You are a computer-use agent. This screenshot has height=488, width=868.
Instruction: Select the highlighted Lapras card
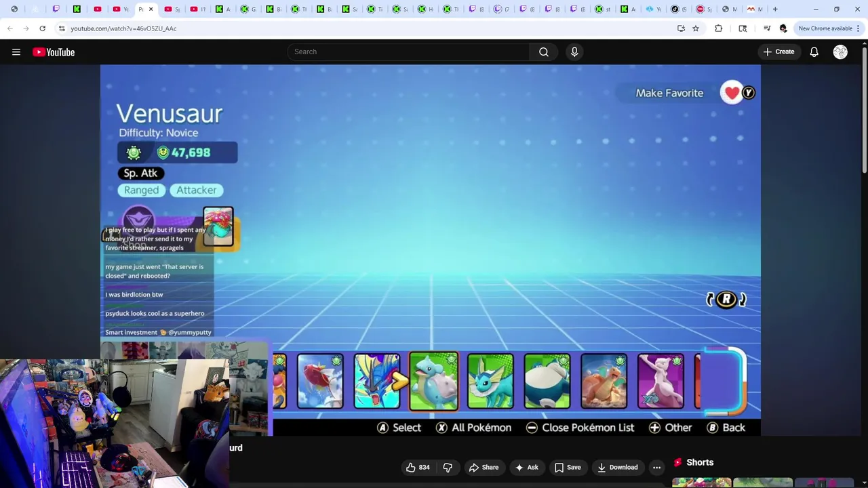(434, 382)
